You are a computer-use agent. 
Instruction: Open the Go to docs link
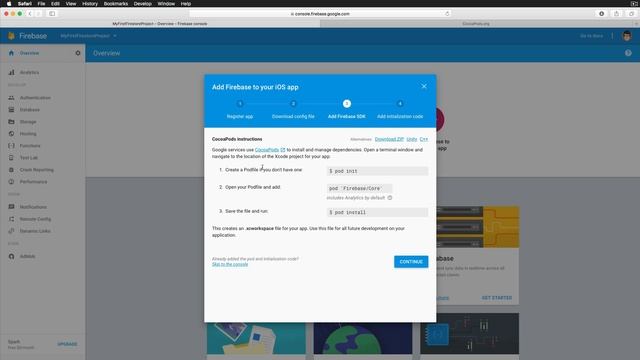pyautogui.click(x=591, y=36)
